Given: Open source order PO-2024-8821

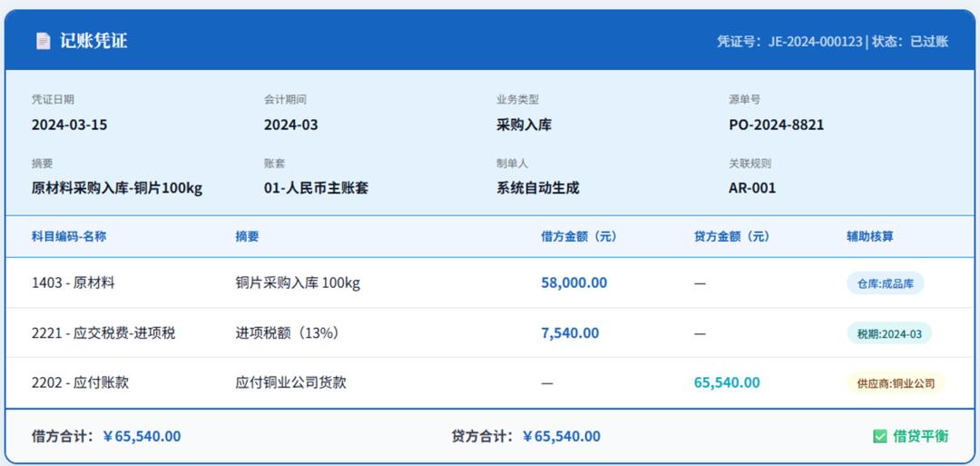Looking at the screenshot, I should [776, 125].
